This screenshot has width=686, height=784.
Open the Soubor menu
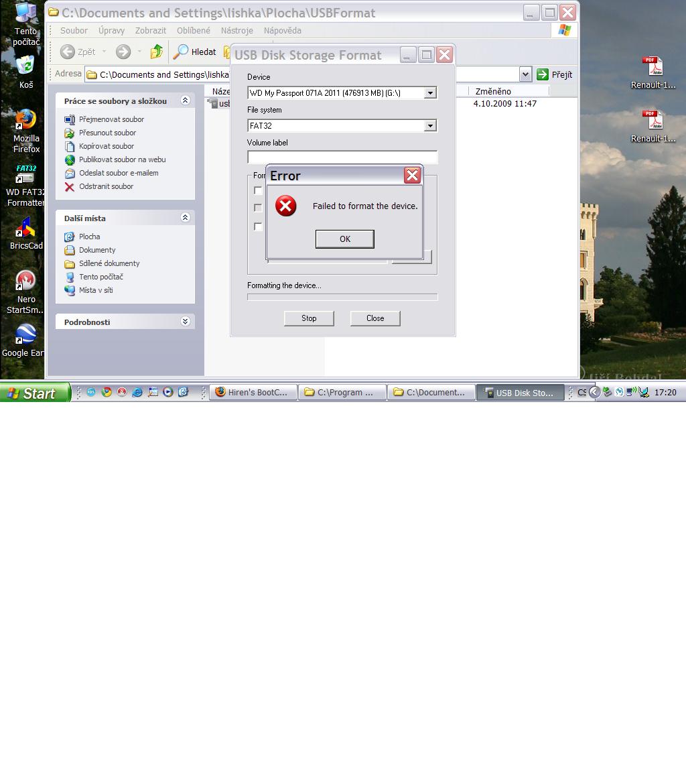[74, 31]
